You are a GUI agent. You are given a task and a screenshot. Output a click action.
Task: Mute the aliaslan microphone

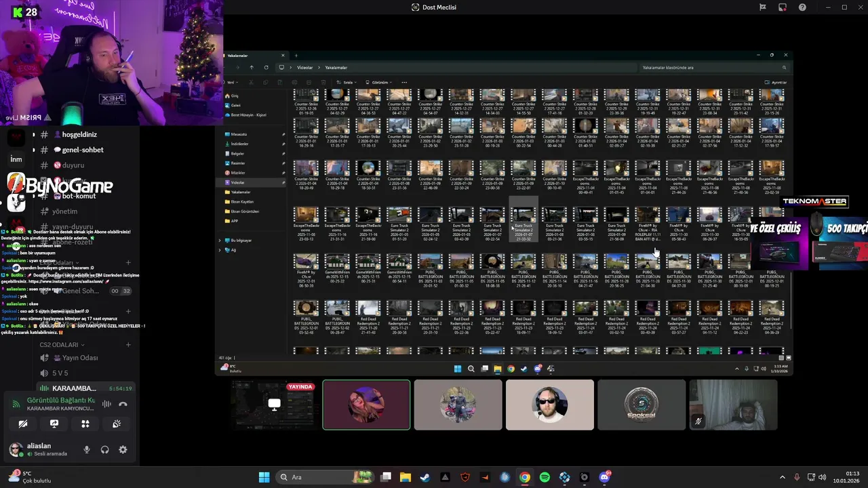pyautogui.click(x=86, y=449)
